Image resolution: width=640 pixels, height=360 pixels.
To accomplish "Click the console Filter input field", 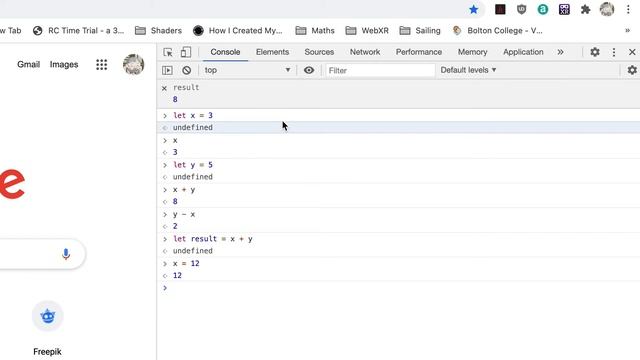I will click(380, 70).
